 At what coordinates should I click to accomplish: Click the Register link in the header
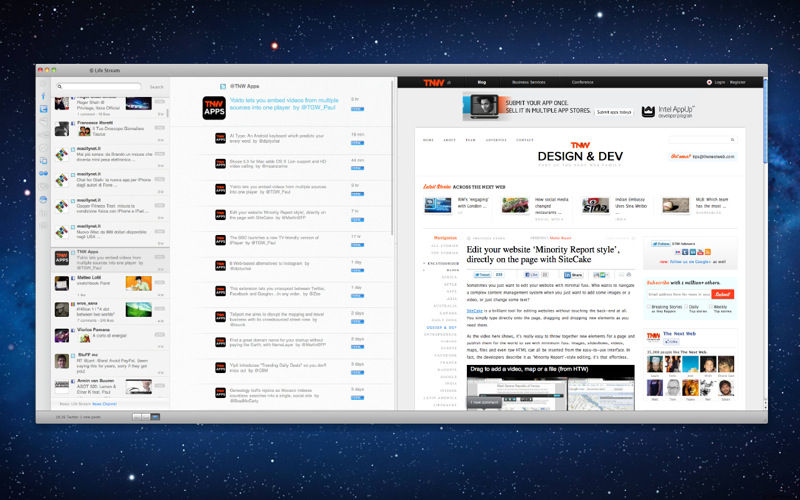(x=737, y=82)
